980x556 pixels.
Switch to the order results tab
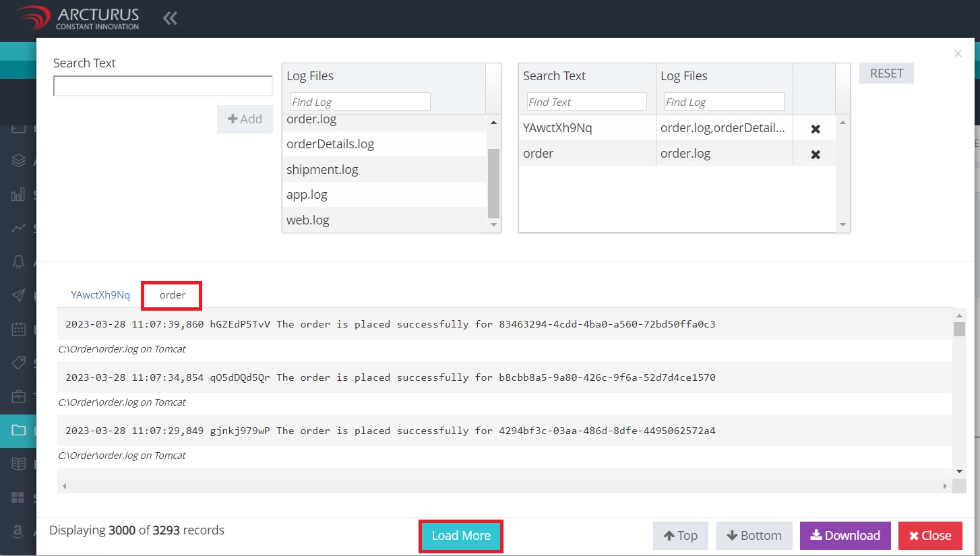coord(173,295)
